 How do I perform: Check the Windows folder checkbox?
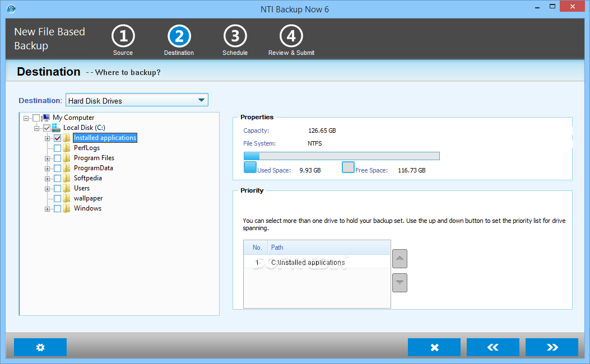58,209
